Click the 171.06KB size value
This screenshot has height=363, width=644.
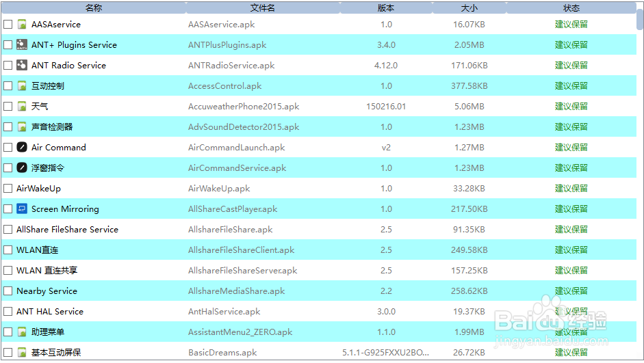pos(469,65)
